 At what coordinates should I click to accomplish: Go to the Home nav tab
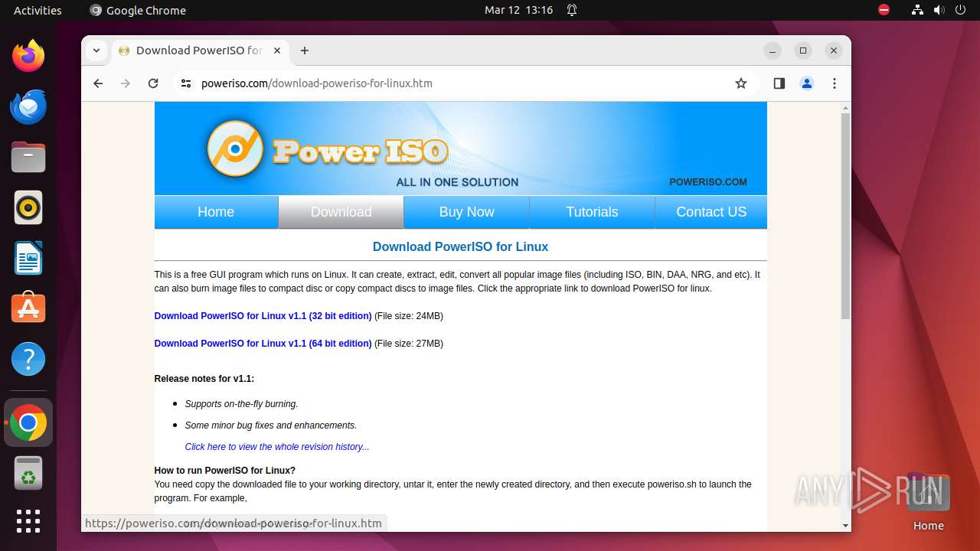(216, 212)
